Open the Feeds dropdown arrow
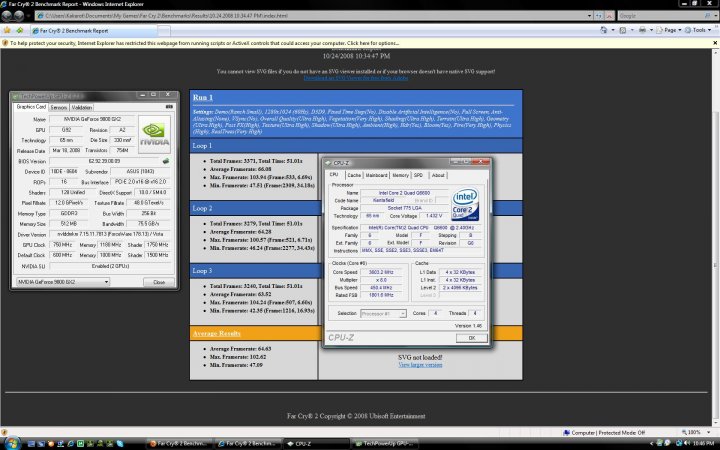This screenshot has width=720, height=450. coord(632,30)
